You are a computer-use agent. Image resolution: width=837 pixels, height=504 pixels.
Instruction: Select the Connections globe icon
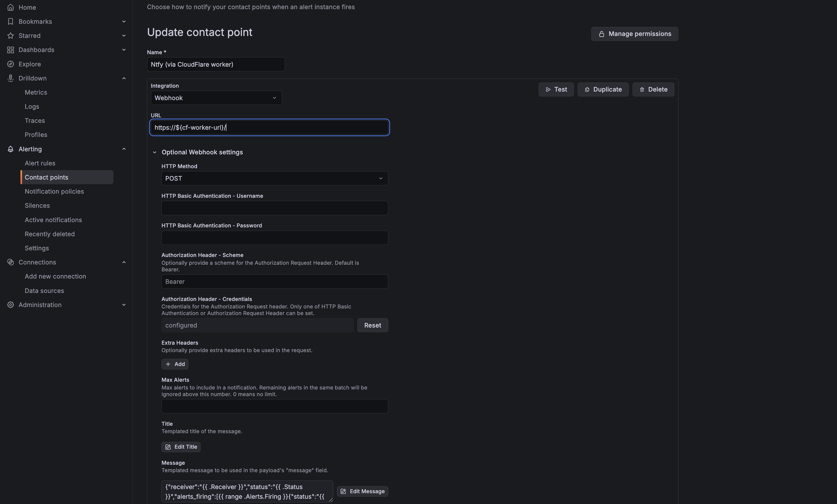11,262
